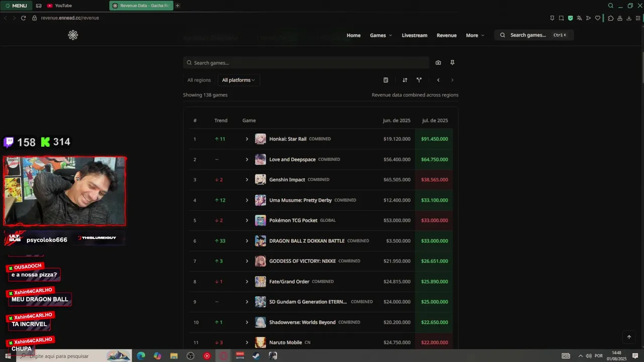Click the $38.565.000 Genshin revenue cell
Viewport: 644px width, 362px height.
tap(434, 179)
